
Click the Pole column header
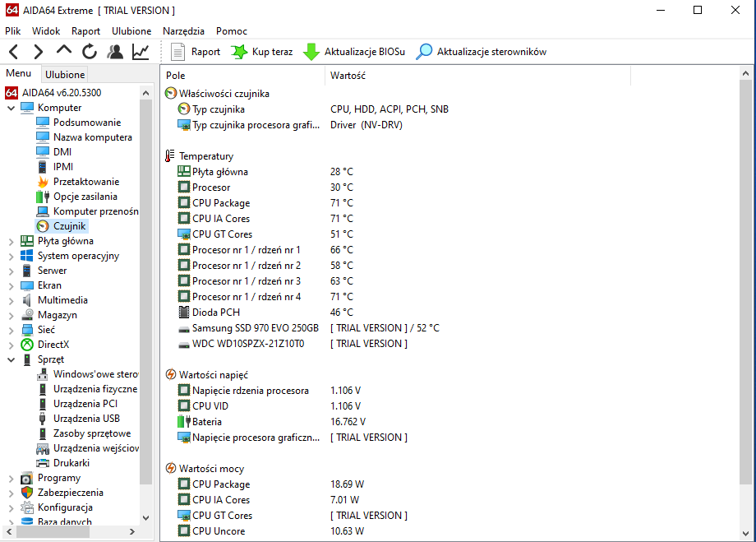243,76
